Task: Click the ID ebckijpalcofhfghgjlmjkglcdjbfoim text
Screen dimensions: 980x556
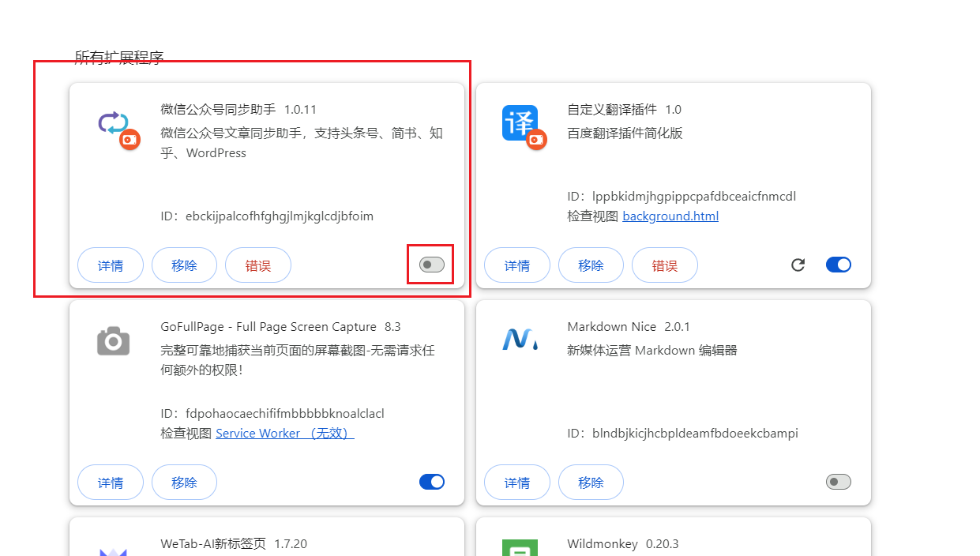Action: pos(267,216)
